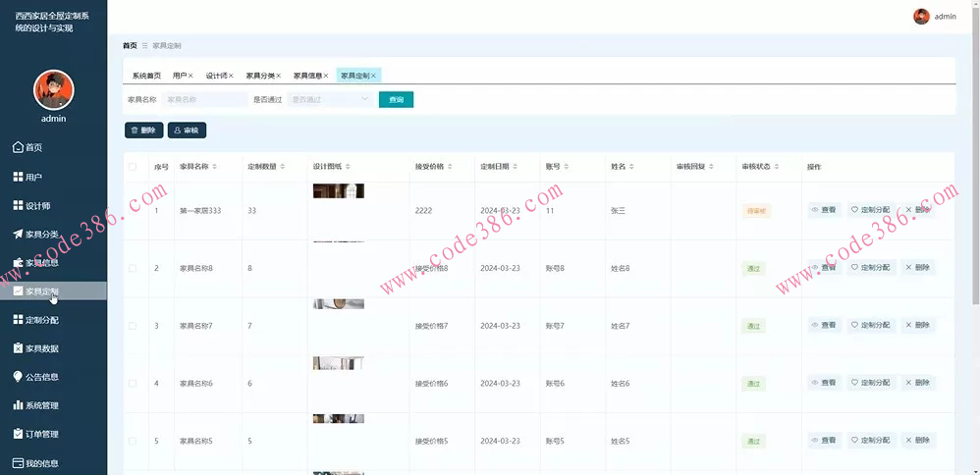This screenshot has width=980, height=475.
Task: Close the 家具信息 tab
Action: click(x=326, y=76)
